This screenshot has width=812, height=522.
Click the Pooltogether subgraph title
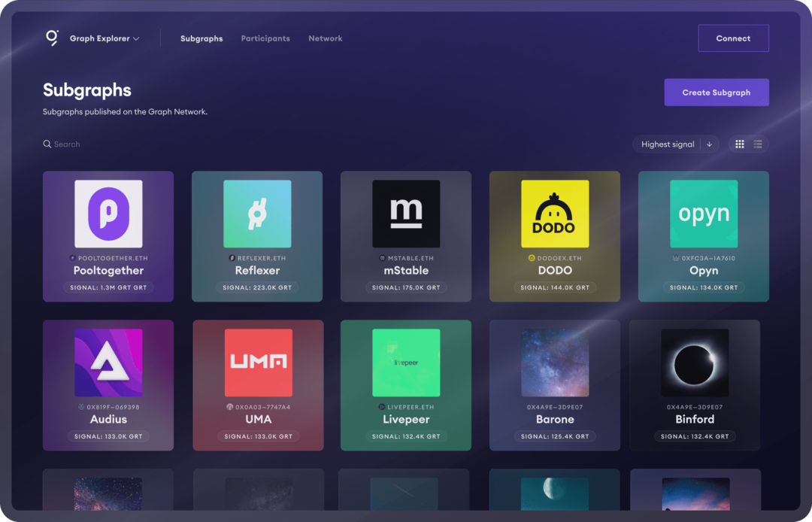point(108,270)
